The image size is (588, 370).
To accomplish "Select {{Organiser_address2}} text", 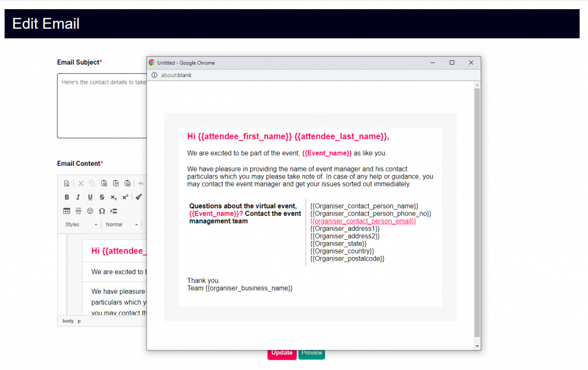I will pos(345,236).
